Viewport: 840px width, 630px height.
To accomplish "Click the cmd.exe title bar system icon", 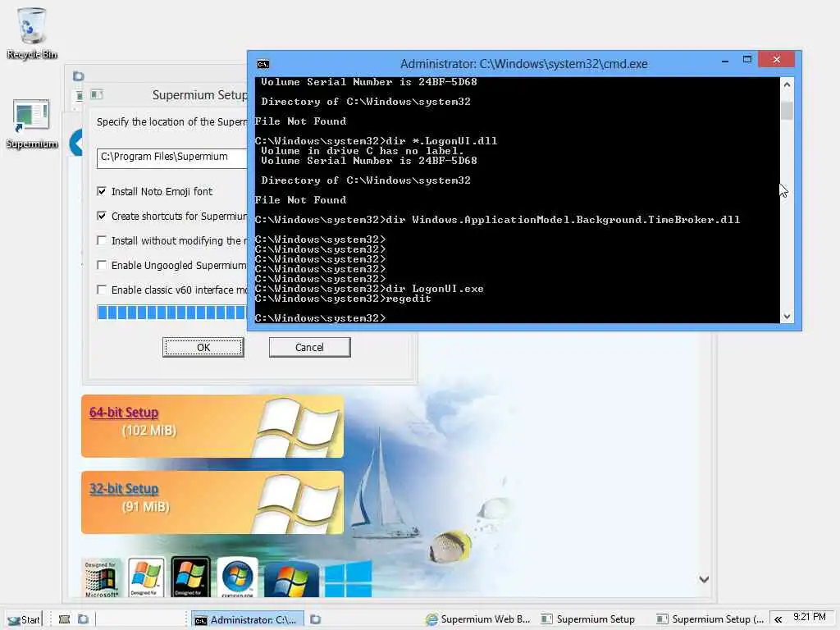I will (263, 64).
